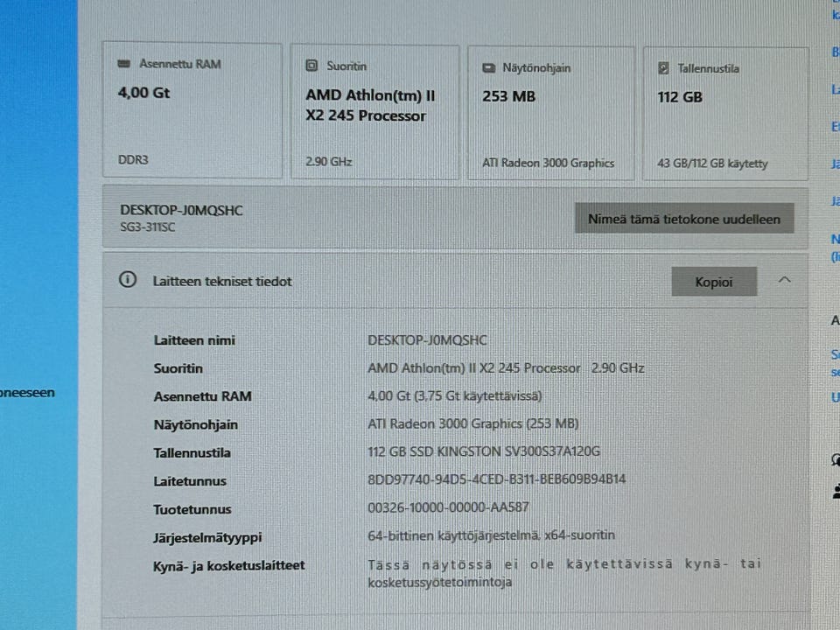Click the Tuotetunnus value 00326-10000-00000-AA587
The width and height of the screenshot is (840, 630).
coord(448,507)
